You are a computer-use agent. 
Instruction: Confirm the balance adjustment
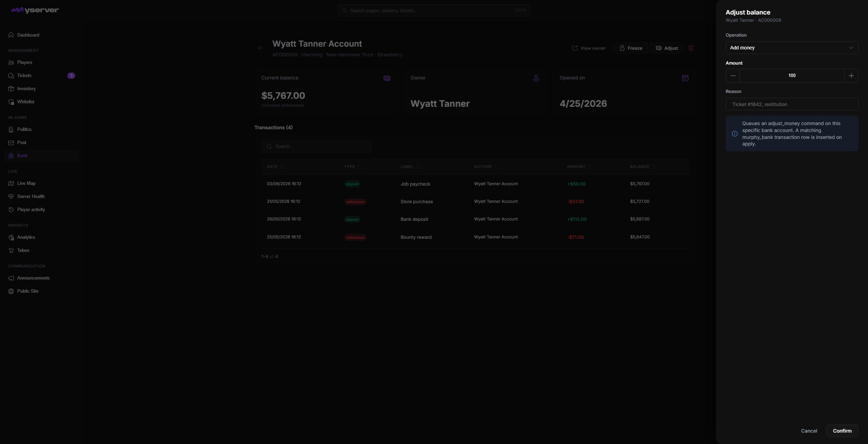tap(842, 431)
